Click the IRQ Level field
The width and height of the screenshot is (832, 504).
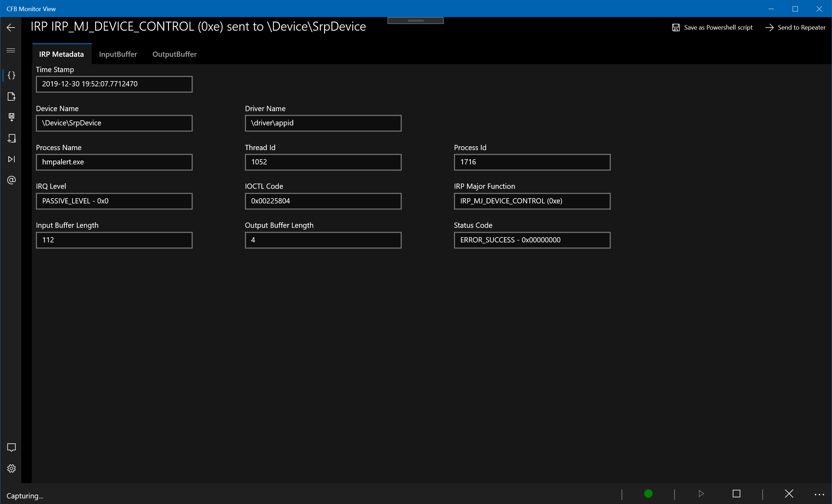pos(114,201)
